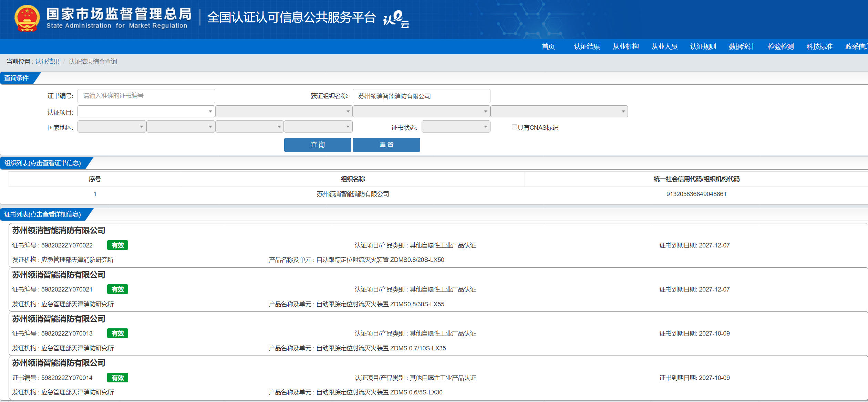Select organization row 苏州领消智能消防有限公司 in list
The image size is (868, 402).
coord(438,194)
